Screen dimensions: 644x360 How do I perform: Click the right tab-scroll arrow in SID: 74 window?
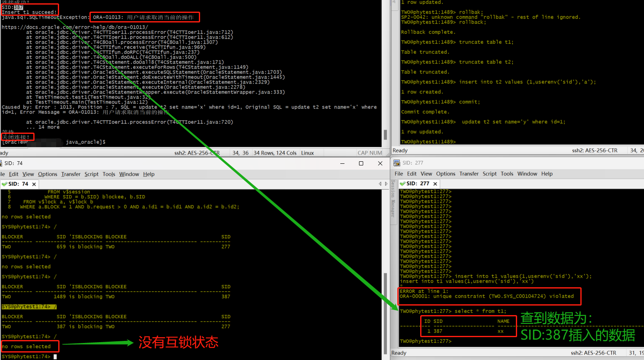point(386,183)
